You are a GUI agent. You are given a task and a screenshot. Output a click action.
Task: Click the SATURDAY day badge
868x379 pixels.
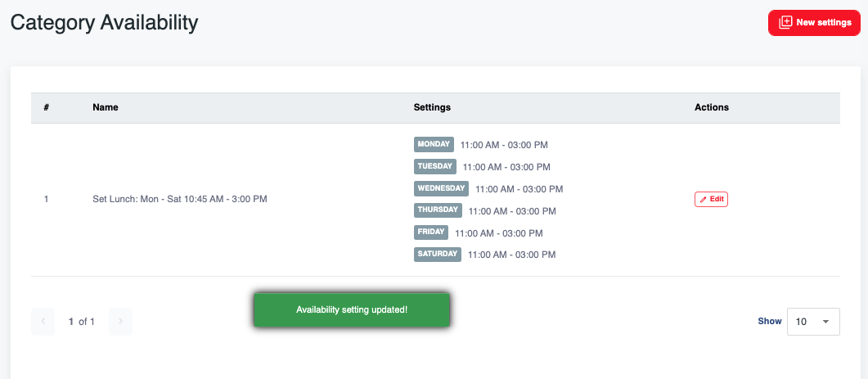438,255
